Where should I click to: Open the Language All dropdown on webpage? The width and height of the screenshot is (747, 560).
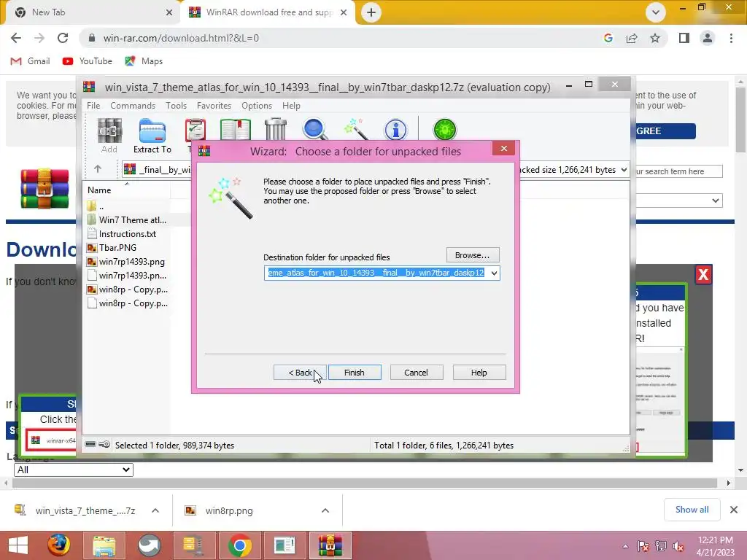tap(74, 470)
